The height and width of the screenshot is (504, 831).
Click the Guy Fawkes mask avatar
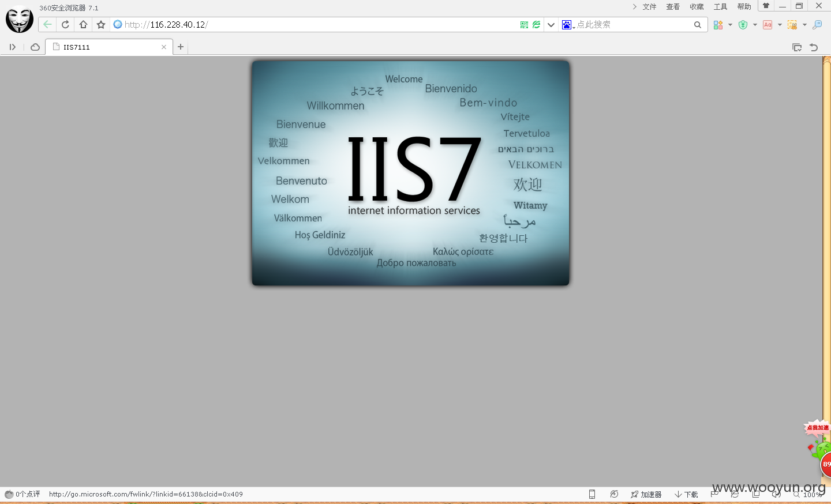click(20, 19)
